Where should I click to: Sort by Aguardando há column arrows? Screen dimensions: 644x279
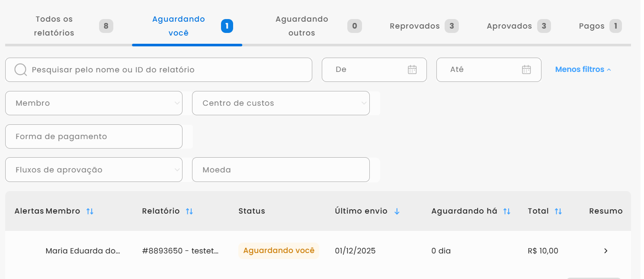coord(506,211)
